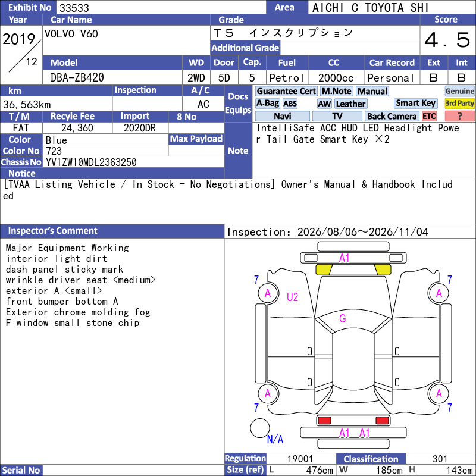Click the red question mark badge
476x476 pixels.
point(459,116)
